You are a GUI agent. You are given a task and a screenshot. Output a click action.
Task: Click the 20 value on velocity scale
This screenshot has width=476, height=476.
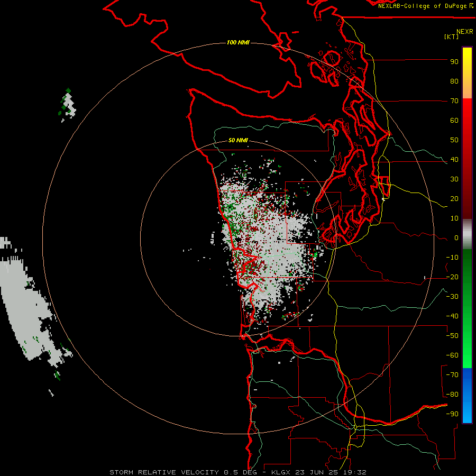tap(454, 199)
